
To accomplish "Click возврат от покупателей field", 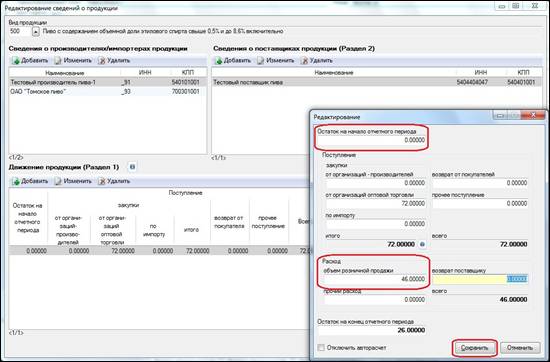I will (480, 183).
